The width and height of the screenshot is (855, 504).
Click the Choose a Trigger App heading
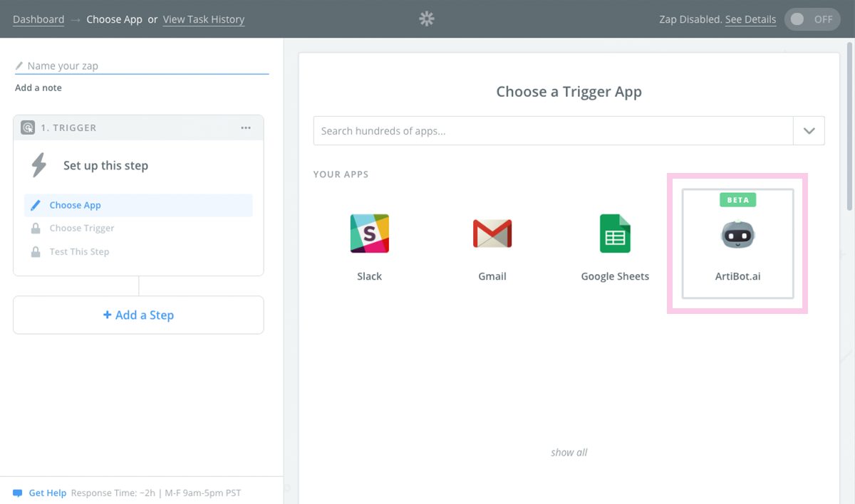click(569, 92)
